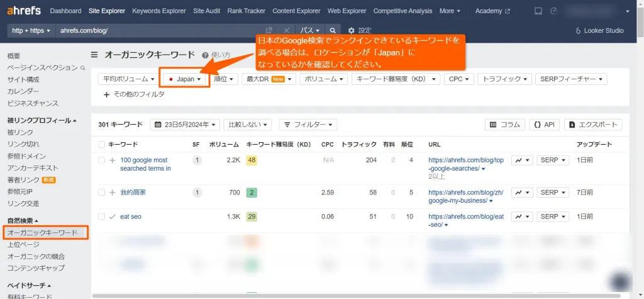Open Competitive Analysis from the top menu

click(x=403, y=11)
